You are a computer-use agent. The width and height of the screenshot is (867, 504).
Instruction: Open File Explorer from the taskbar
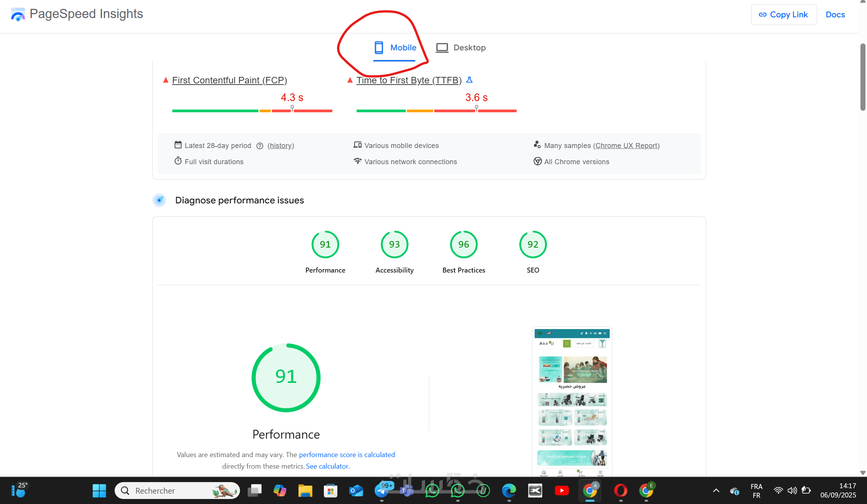(305, 491)
